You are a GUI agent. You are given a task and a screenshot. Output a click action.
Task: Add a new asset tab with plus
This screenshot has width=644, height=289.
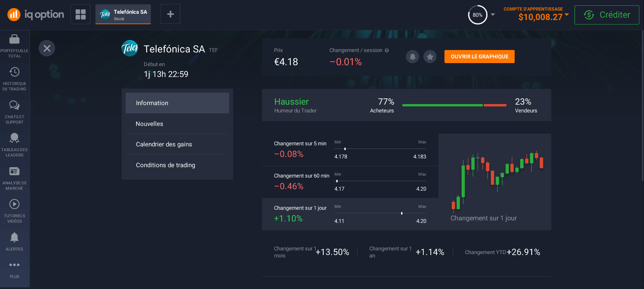pos(170,14)
